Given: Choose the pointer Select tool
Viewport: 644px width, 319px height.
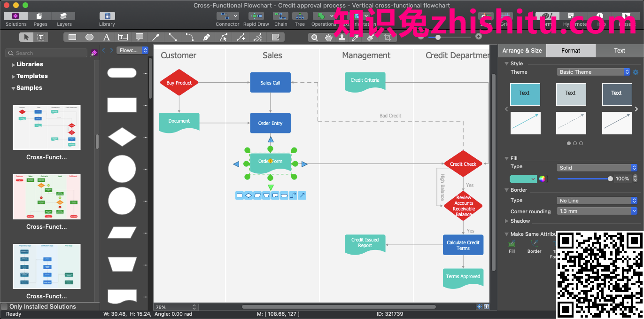Looking at the screenshot, I should click(x=26, y=37).
